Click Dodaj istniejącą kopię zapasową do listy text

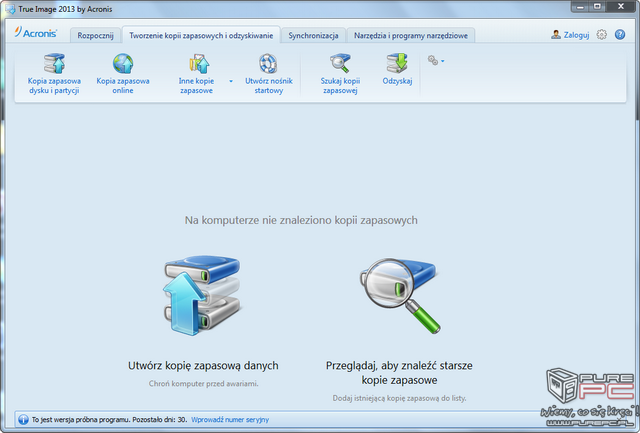tap(399, 398)
